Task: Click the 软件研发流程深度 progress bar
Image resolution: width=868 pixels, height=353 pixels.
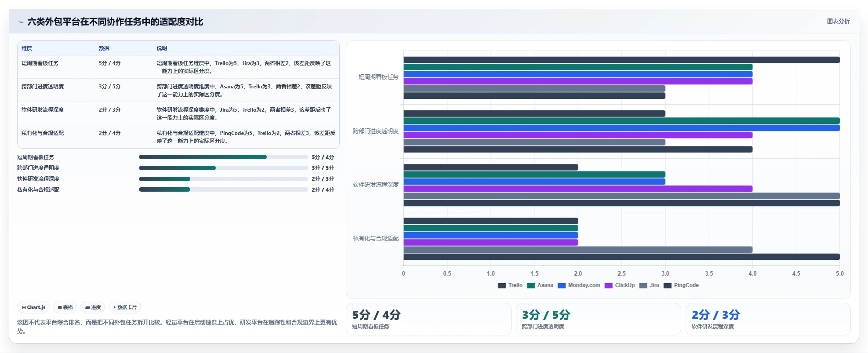Action: 223,179
